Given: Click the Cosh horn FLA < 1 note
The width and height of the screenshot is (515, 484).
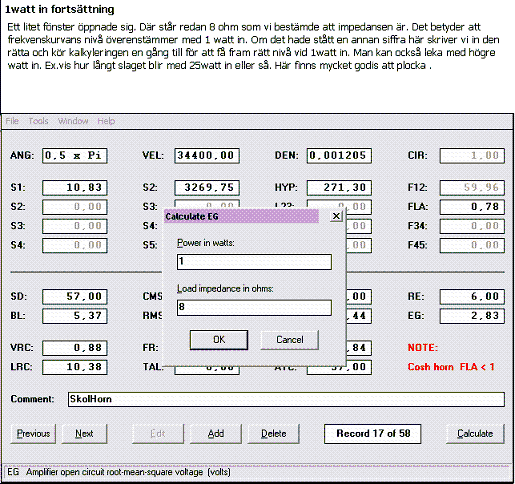Looking at the screenshot, I should click(x=451, y=367).
